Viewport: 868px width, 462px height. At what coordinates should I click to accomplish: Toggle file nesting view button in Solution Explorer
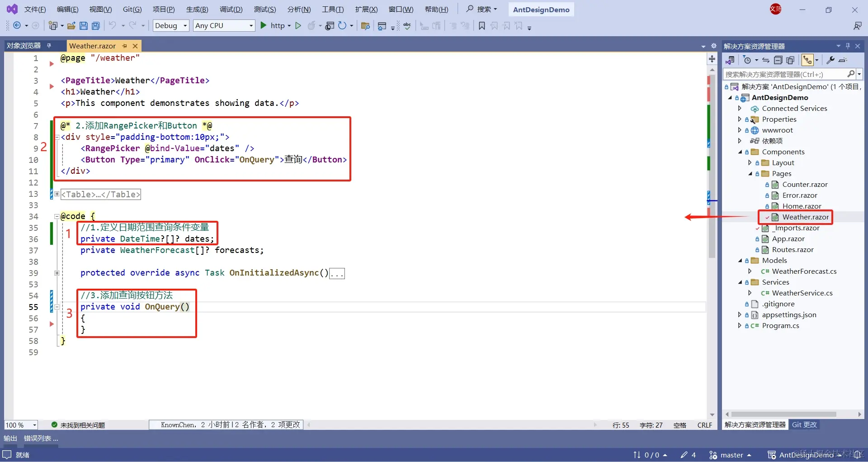pos(807,60)
